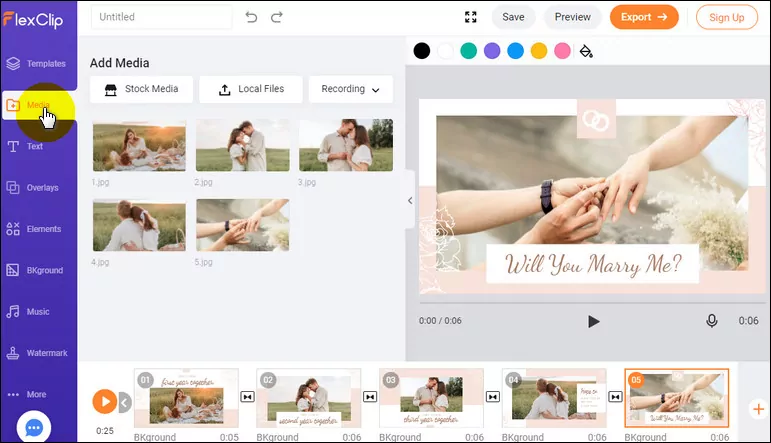Open Stock Media library
The height and width of the screenshot is (443, 771).
point(141,89)
